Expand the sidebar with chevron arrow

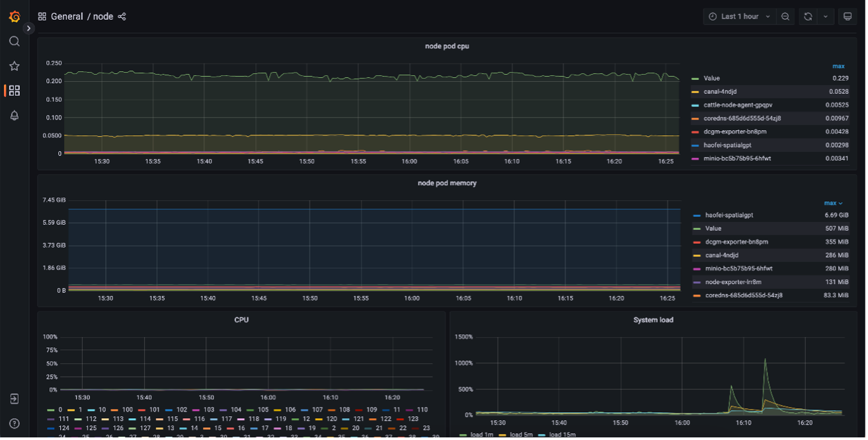pyautogui.click(x=28, y=28)
